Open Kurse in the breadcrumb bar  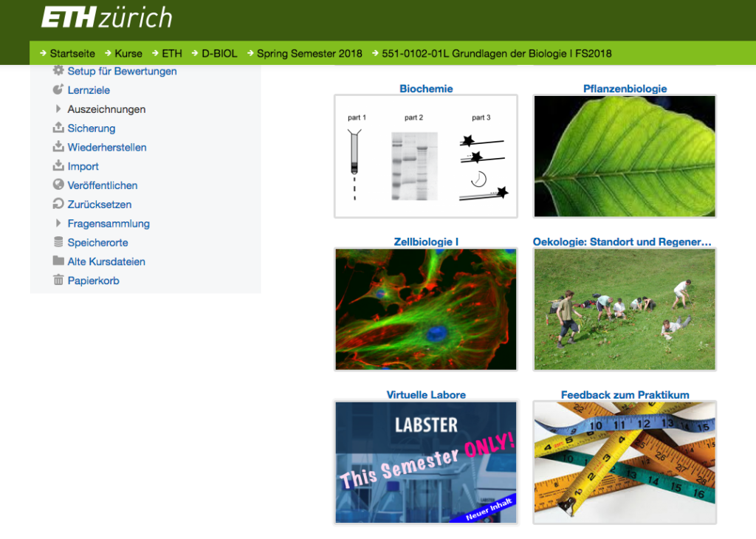(x=128, y=53)
